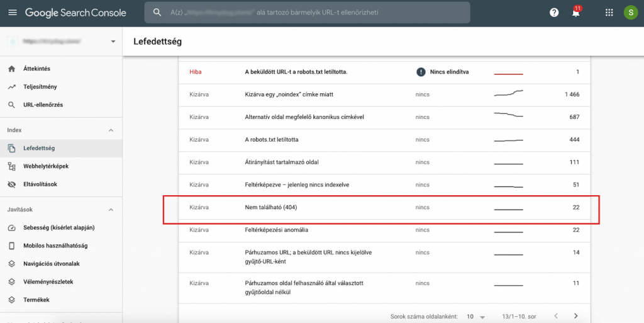Open row 'Átirányítást tartalmazó oldal'
The height and width of the screenshot is (323, 644).
384,162
